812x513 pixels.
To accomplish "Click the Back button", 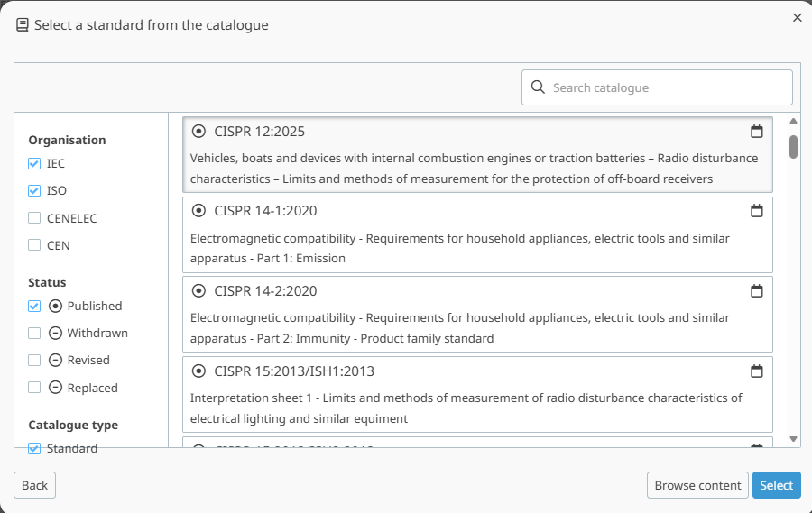I will [34, 485].
